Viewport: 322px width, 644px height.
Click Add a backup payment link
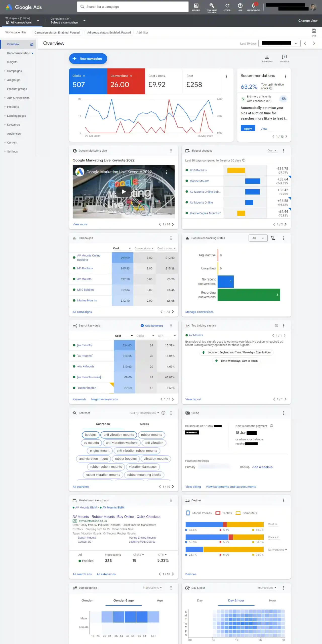(262, 467)
